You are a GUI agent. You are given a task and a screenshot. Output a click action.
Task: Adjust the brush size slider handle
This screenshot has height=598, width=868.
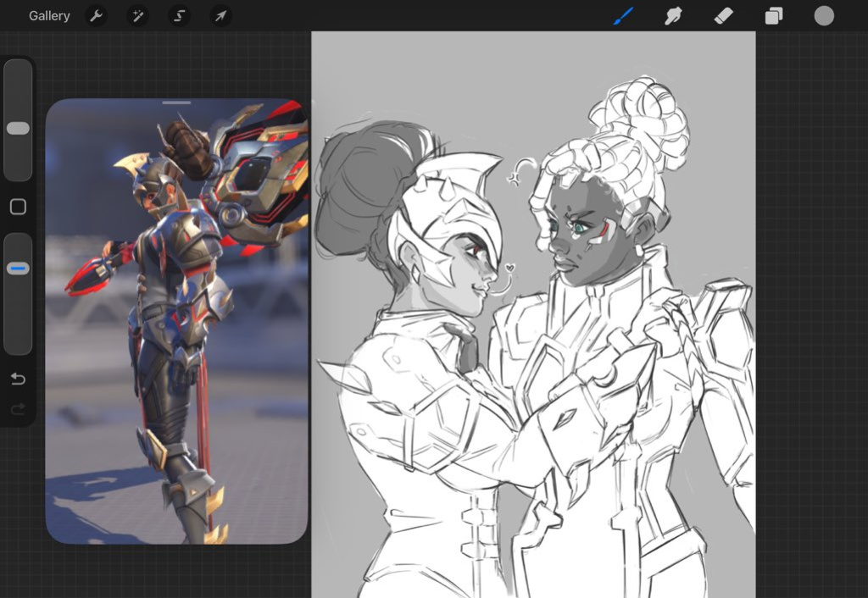(x=18, y=129)
